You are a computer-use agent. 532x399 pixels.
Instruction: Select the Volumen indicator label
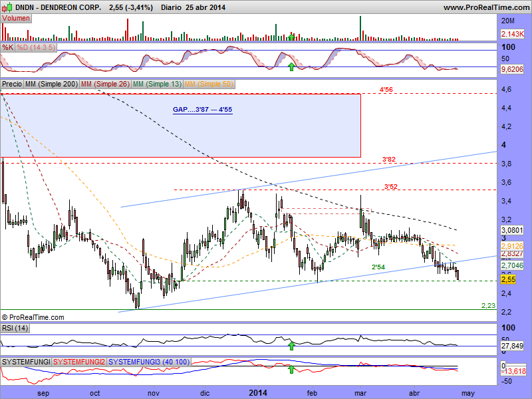16,19
